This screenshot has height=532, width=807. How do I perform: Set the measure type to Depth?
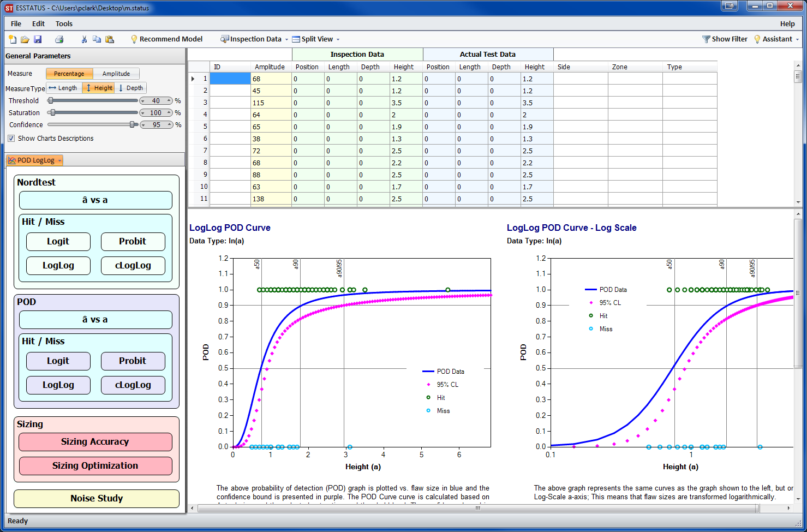pyautogui.click(x=131, y=88)
